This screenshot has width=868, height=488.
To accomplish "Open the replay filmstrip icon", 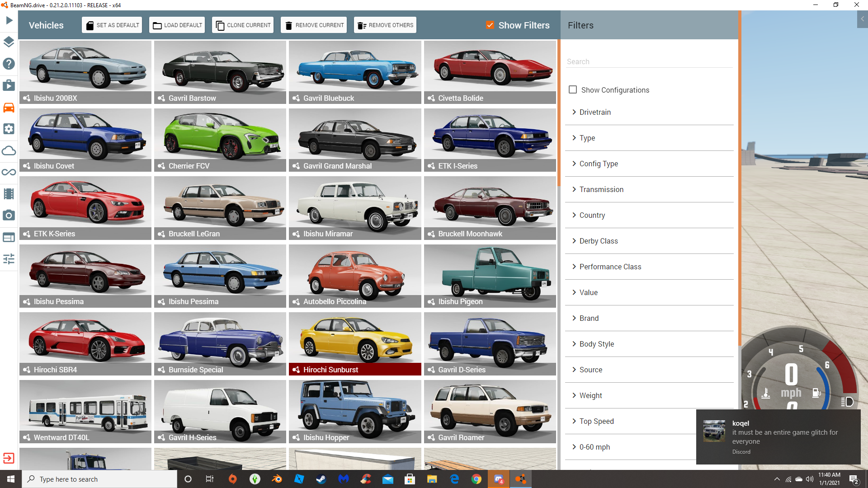I will (x=9, y=194).
